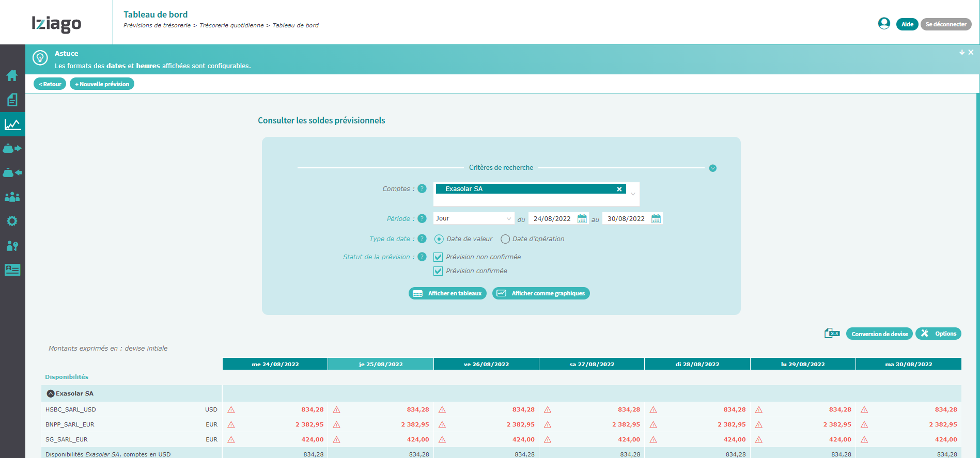Open the Home icon in sidebar
This screenshot has height=458, width=980.
click(x=12, y=75)
